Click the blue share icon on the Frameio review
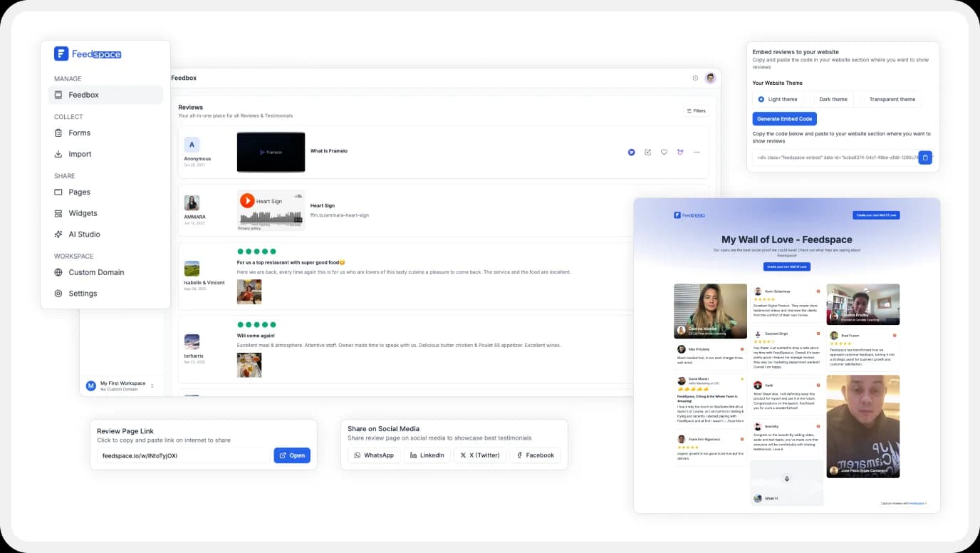Image resolution: width=980 pixels, height=553 pixels. coord(631,152)
